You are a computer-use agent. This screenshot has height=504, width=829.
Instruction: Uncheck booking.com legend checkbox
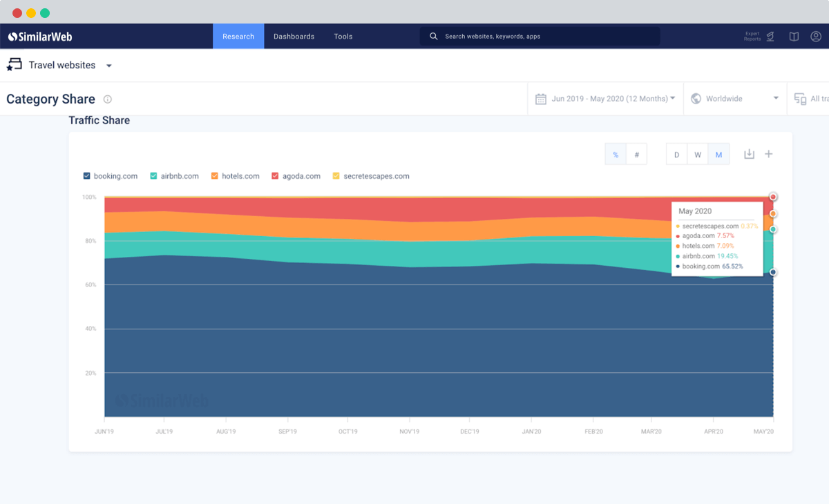click(x=86, y=176)
